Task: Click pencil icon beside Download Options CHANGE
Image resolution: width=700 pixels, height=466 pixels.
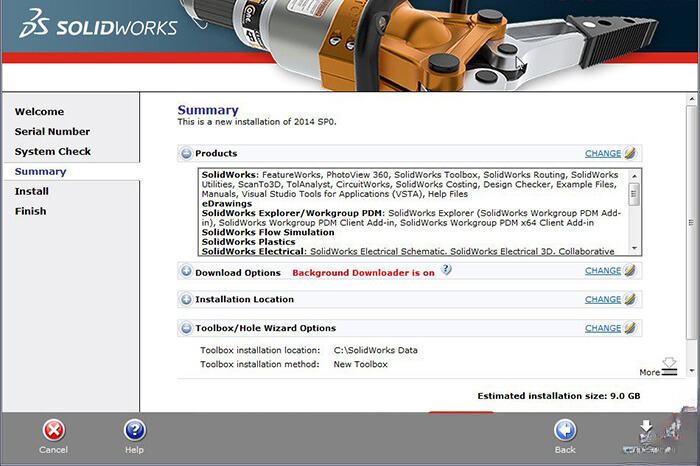Action: [629, 270]
